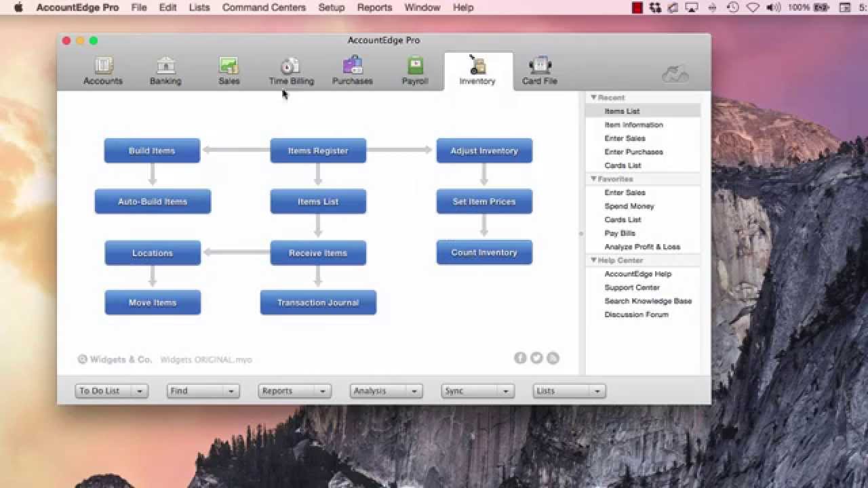Open the Twitter link icon
868x488 pixels.
[536, 358]
